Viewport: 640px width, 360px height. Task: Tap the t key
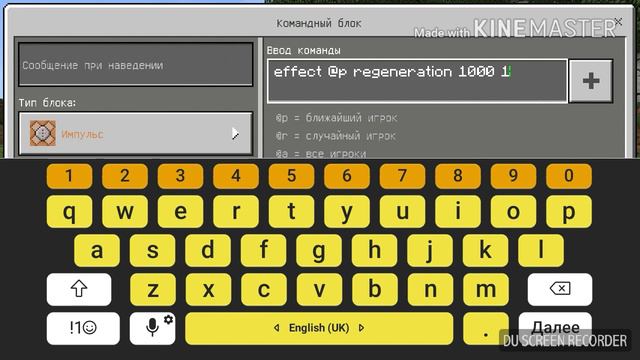291,211
